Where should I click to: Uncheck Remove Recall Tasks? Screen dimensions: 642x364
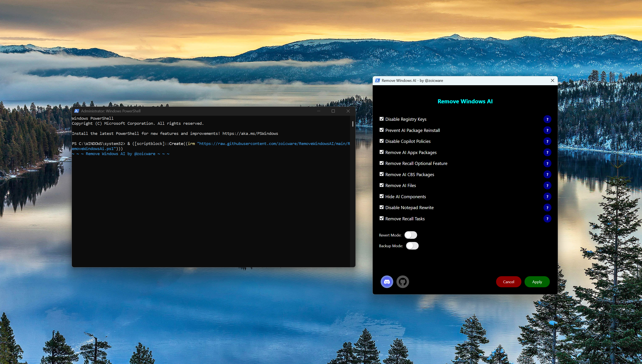click(381, 218)
